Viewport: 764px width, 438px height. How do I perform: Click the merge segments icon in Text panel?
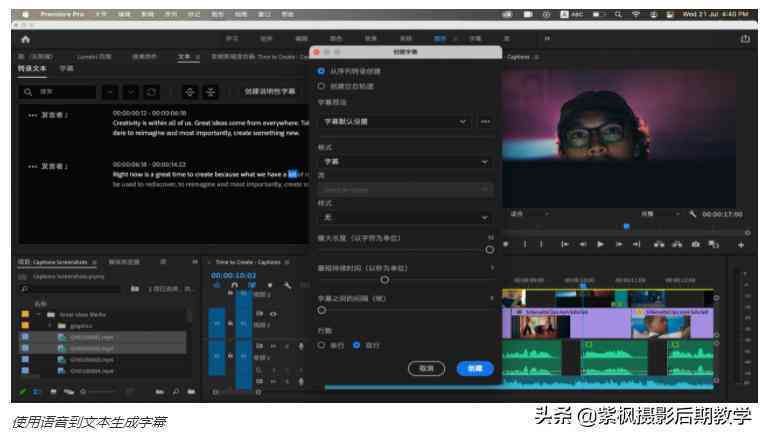coord(210,92)
